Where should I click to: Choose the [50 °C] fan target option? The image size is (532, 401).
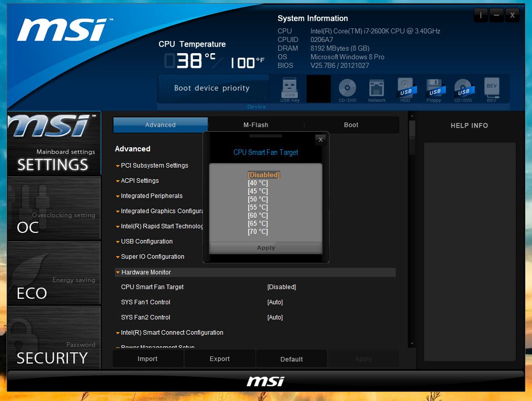(257, 199)
